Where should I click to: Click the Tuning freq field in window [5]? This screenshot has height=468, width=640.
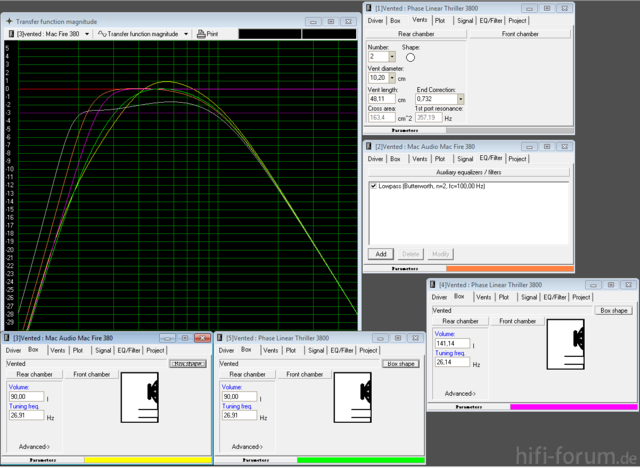(x=240, y=415)
